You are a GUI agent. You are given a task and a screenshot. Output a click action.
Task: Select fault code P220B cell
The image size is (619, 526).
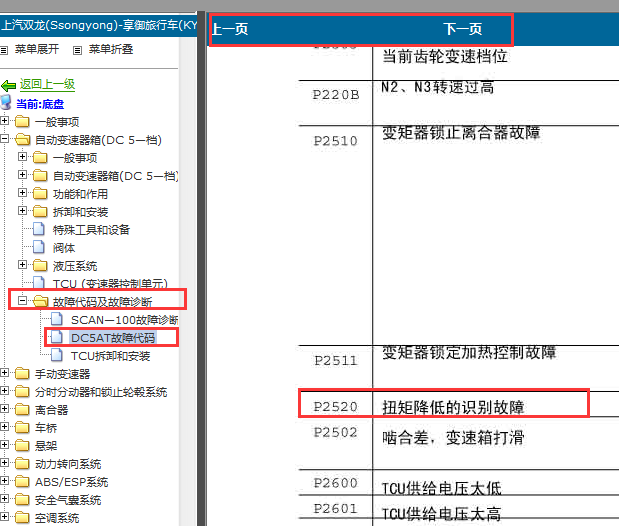[x=336, y=95]
